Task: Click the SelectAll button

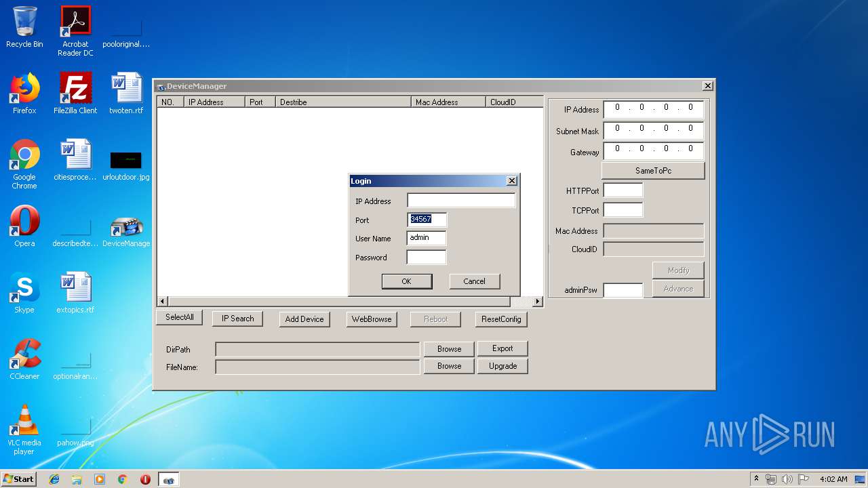Action: (180, 317)
